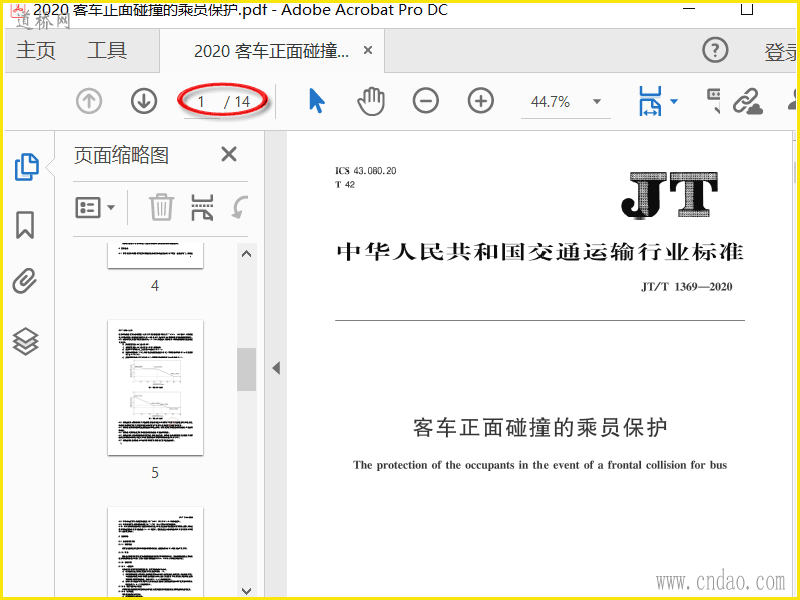The width and height of the screenshot is (800, 600).
Task: Switch to the 主页 tab
Action: point(35,51)
